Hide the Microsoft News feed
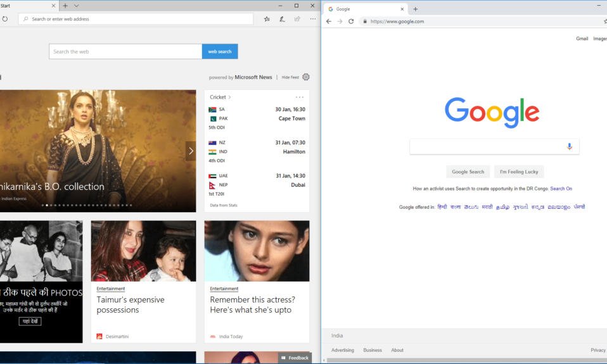This screenshot has height=364, width=607. tap(290, 77)
